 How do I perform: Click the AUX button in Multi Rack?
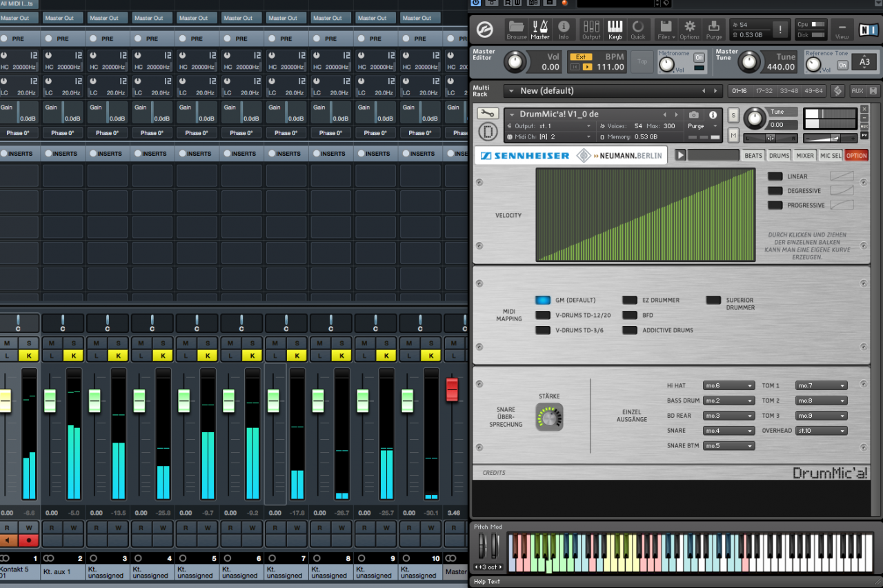857,90
